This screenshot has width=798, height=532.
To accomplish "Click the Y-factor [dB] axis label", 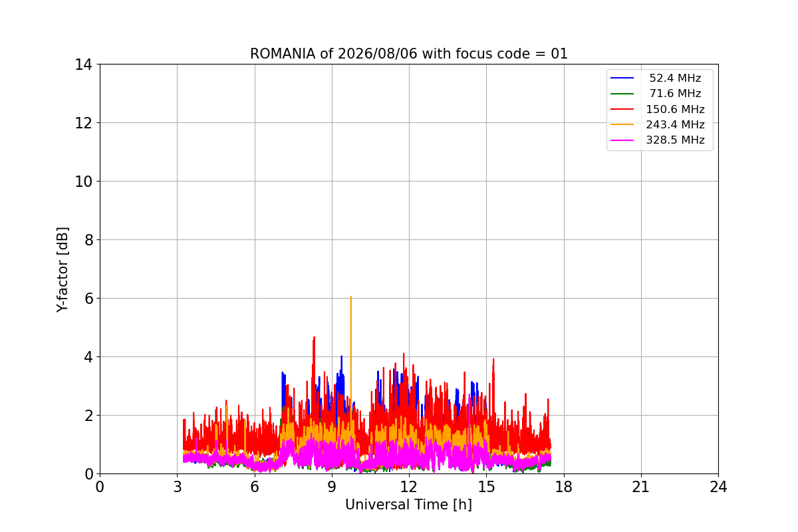I will 63,269.
